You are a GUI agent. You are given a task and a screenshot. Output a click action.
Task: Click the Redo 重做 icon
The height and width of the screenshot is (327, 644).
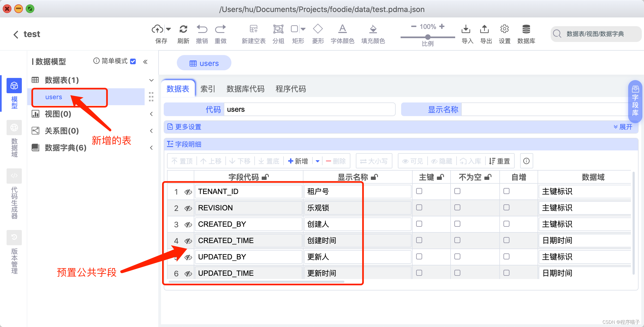pyautogui.click(x=220, y=29)
